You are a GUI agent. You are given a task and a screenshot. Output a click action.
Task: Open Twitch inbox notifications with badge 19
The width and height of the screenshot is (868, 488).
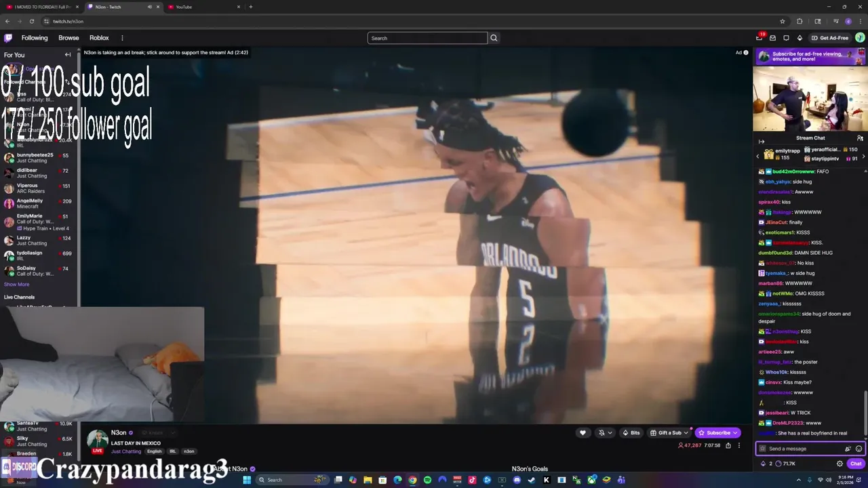pos(759,38)
